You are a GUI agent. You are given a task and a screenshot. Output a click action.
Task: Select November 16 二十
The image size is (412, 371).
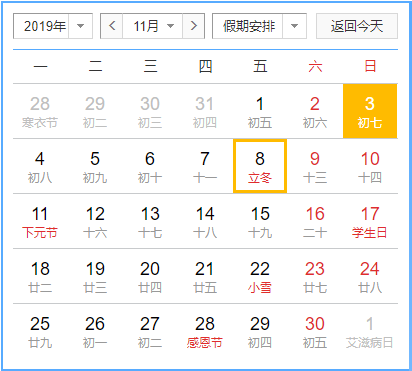click(x=315, y=221)
